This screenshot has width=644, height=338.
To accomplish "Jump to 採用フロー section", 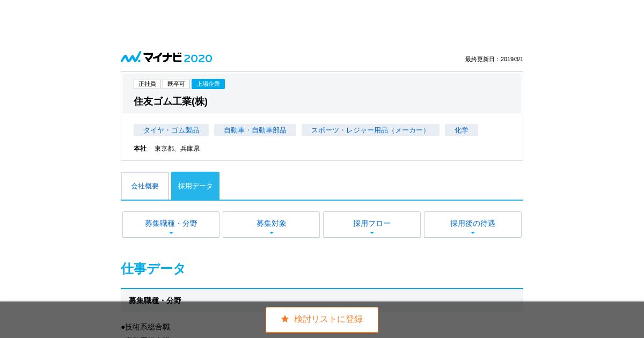I will 372,224.
